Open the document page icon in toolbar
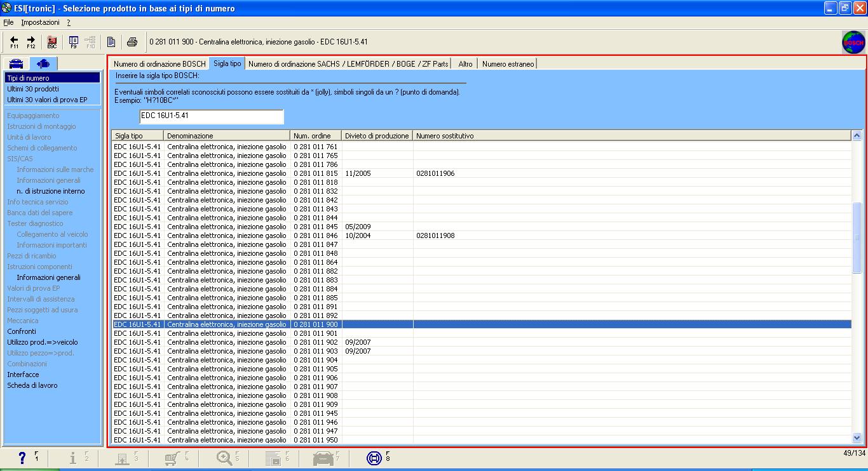Image resolution: width=868 pixels, height=471 pixels. point(111,42)
